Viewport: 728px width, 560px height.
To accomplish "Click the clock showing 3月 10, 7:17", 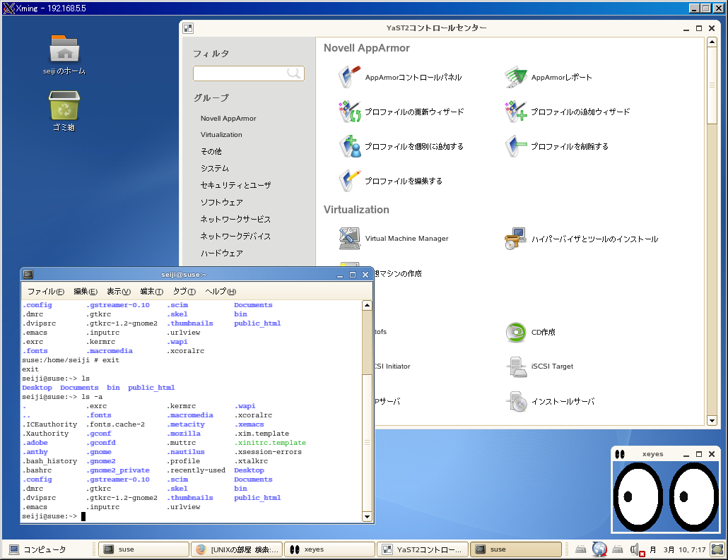I will click(684, 550).
